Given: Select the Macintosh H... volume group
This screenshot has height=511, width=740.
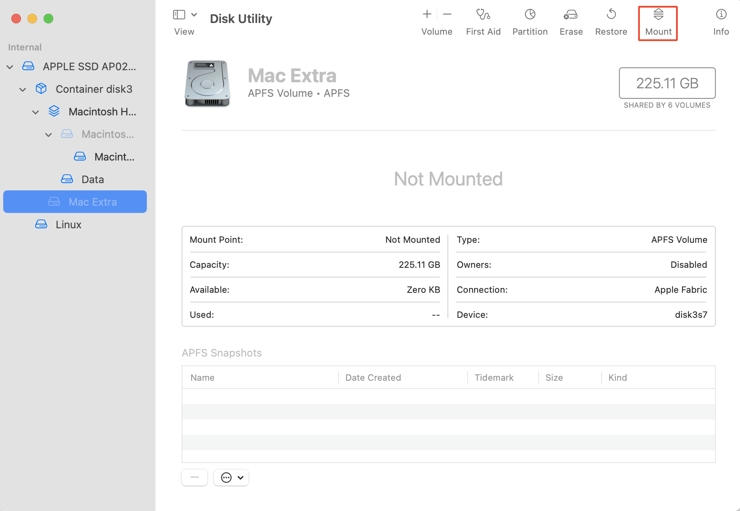Looking at the screenshot, I should click(102, 112).
